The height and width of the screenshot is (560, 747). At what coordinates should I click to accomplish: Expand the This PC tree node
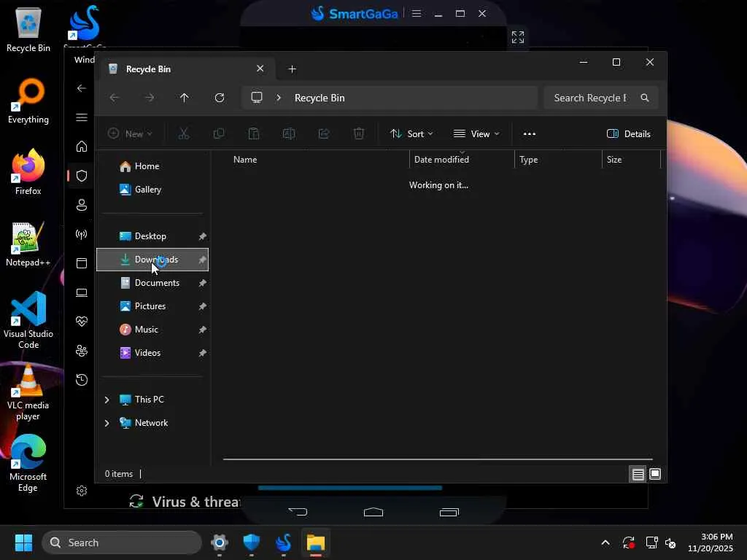pos(107,400)
